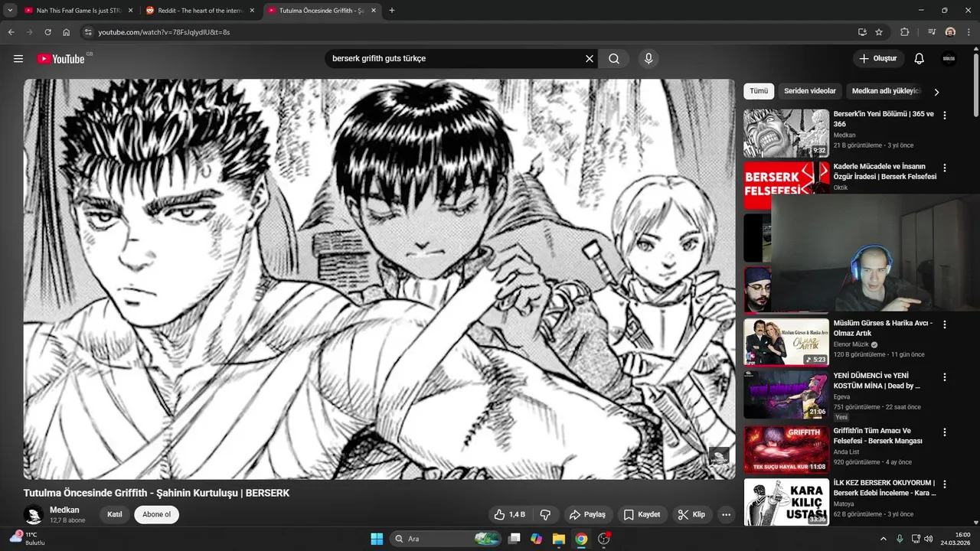
Task: Select the 'Medkan adlı yükleyici' filter chip
Action: coord(886,91)
